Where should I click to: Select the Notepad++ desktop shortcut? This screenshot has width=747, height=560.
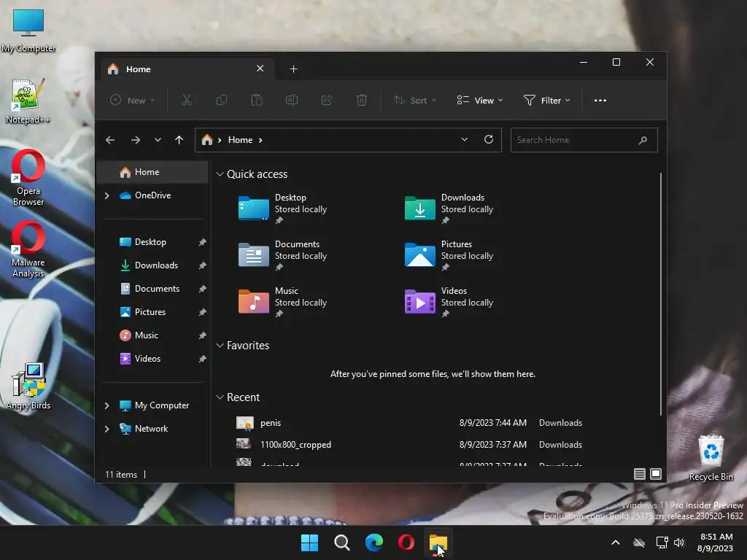pyautogui.click(x=28, y=101)
